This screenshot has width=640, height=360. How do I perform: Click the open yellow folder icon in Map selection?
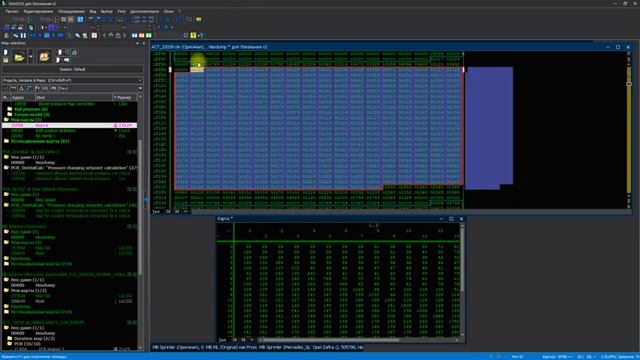(19, 57)
